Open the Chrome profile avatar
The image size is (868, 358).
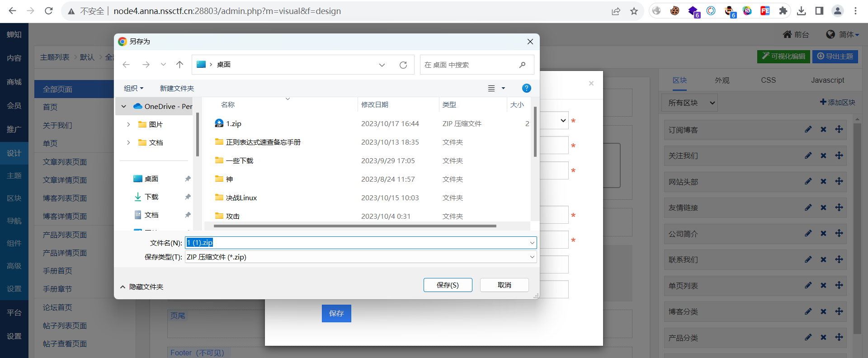(837, 11)
